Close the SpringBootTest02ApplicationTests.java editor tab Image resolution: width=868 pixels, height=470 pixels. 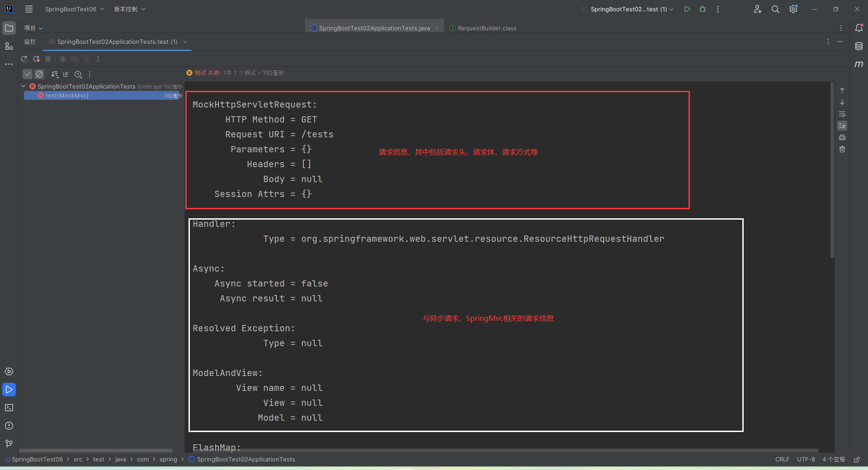click(x=437, y=28)
